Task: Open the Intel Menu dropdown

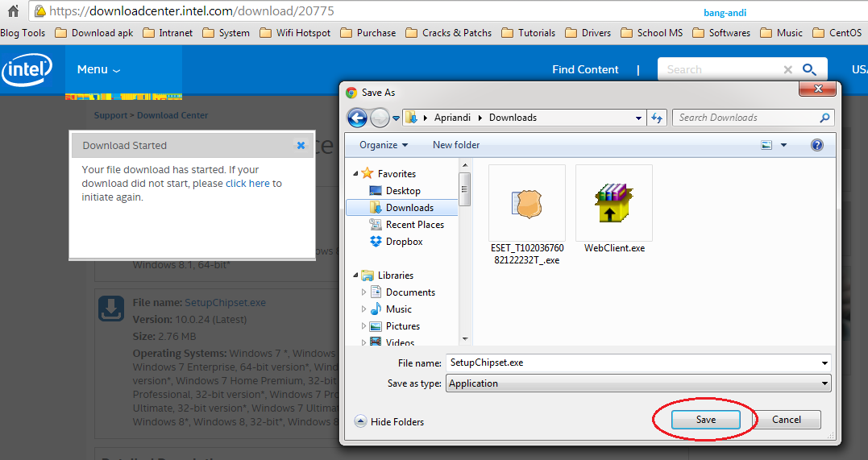Action: [98, 70]
